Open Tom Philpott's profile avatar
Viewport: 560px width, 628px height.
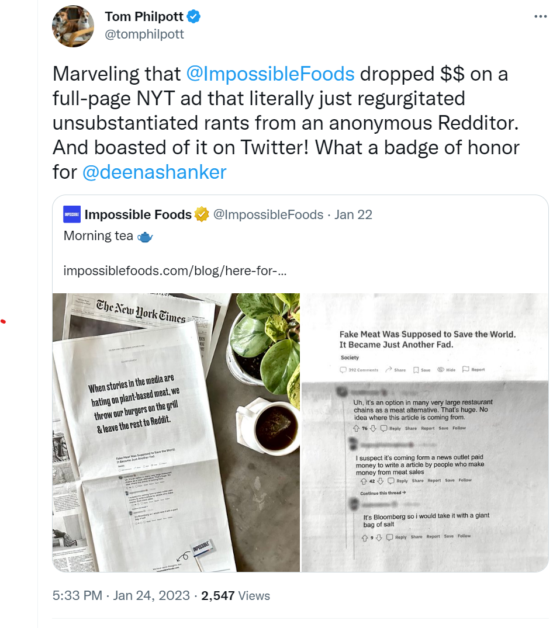[x=73, y=26]
